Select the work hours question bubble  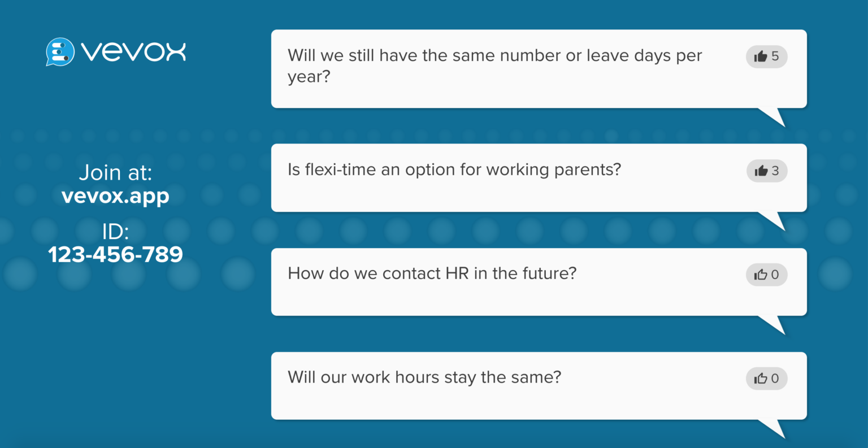(424, 377)
